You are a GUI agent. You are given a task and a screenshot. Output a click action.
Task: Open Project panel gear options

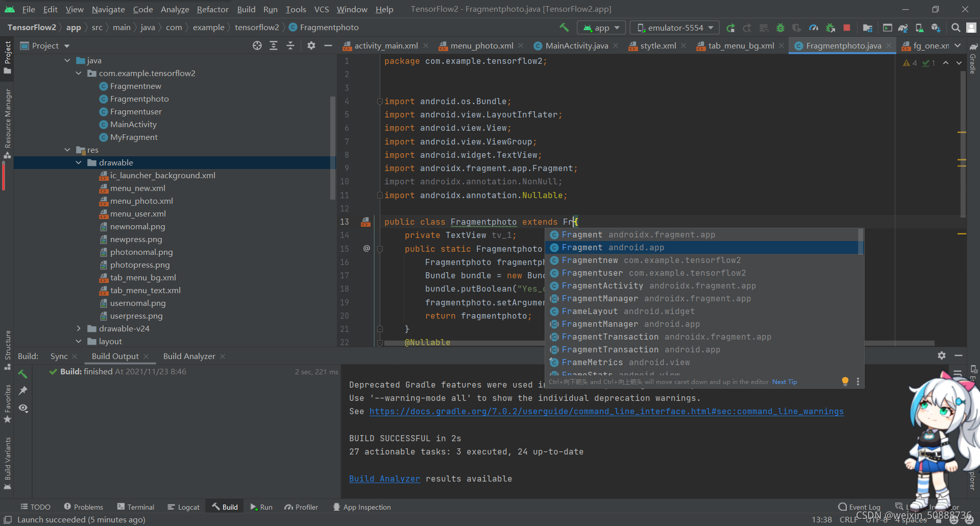tap(311, 45)
